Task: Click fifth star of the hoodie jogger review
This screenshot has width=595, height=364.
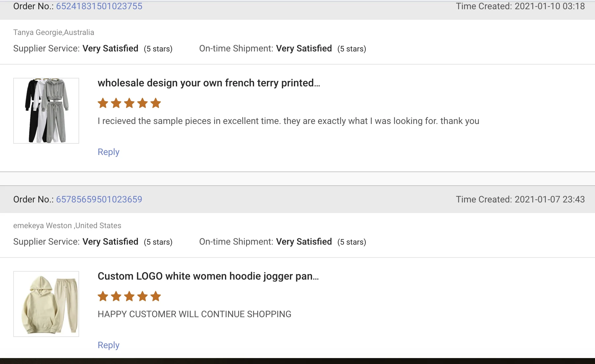Action: [x=156, y=296]
